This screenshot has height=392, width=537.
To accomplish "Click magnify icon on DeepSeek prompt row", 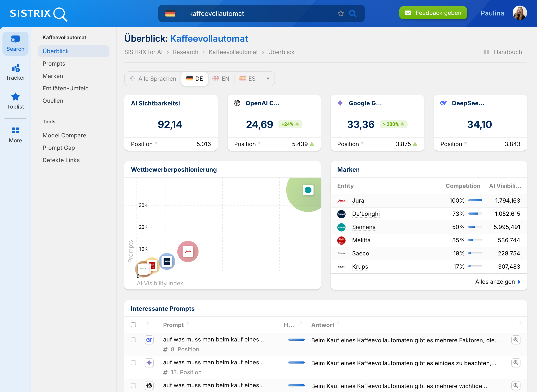I will [516, 340].
